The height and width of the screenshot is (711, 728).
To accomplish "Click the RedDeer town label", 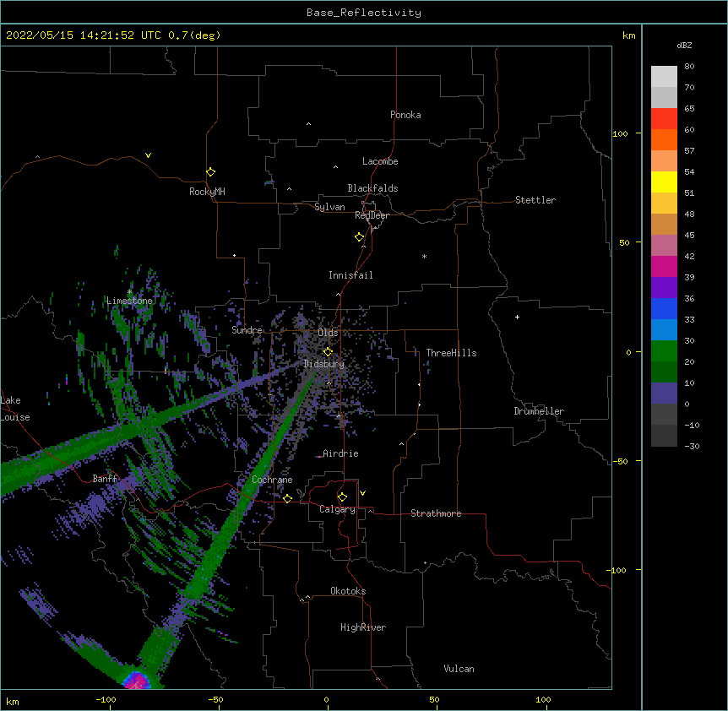I will pyautogui.click(x=372, y=216).
